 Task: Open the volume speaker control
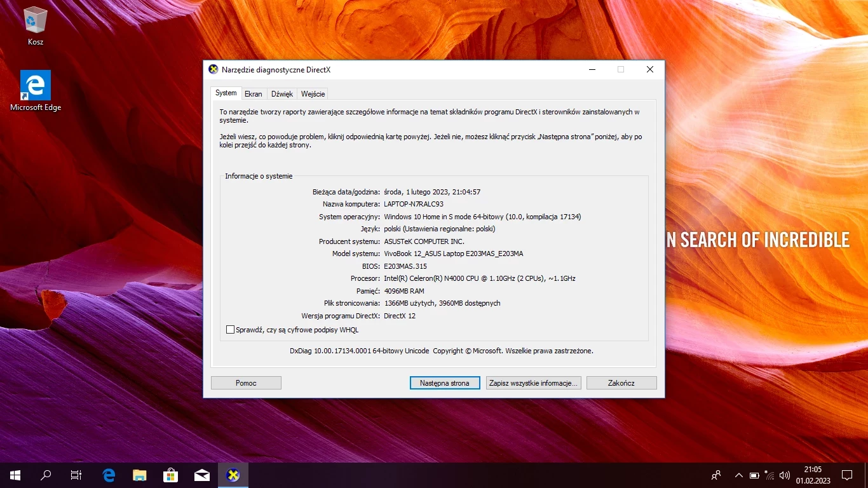pyautogui.click(x=785, y=475)
